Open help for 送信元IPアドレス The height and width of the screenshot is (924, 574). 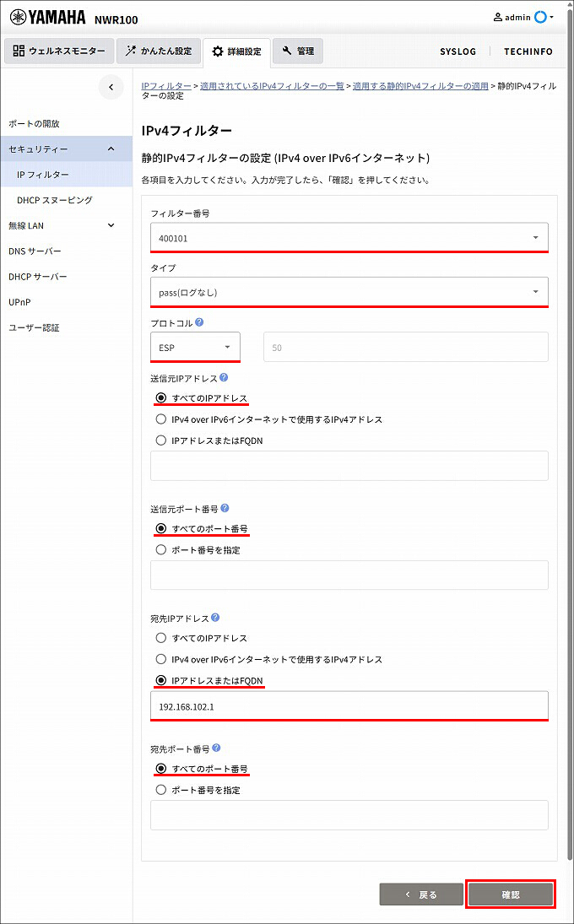coord(224,377)
